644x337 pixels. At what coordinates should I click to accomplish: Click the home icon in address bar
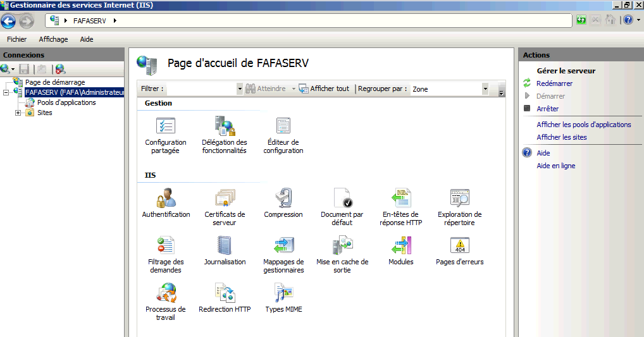pos(610,20)
